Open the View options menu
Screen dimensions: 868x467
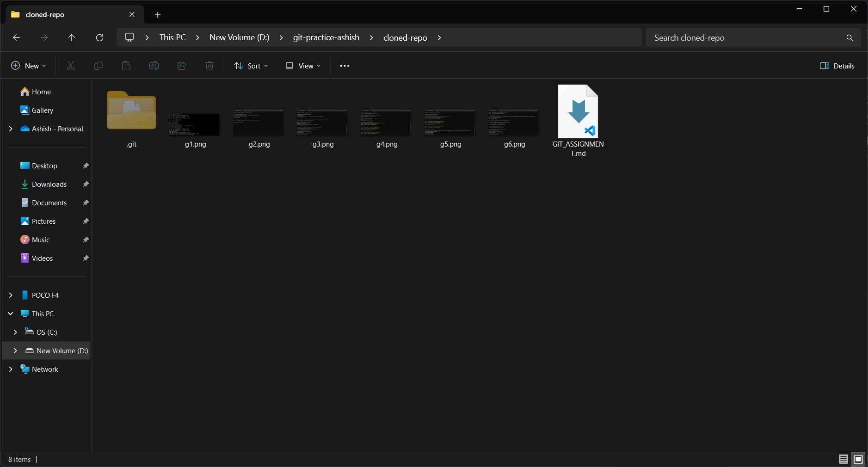click(x=302, y=66)
